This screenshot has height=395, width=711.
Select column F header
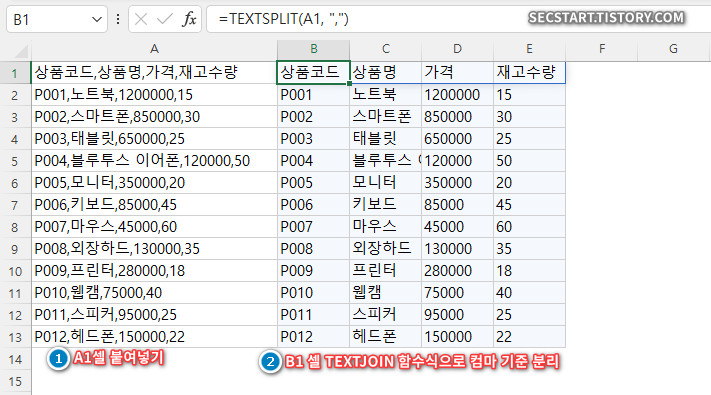point(601,49)
